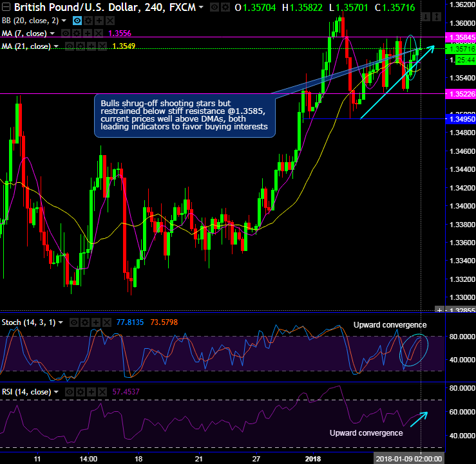Open settings gear for BB indicator

tap(88, 21)
